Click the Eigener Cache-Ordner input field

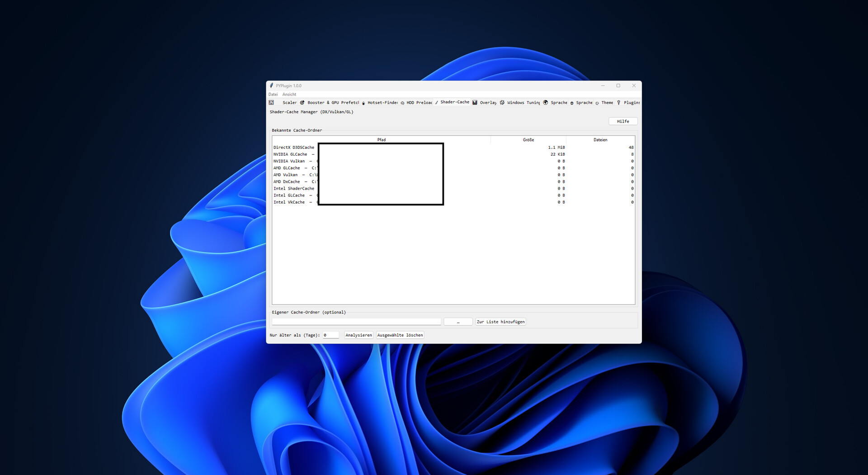point(356,321)
